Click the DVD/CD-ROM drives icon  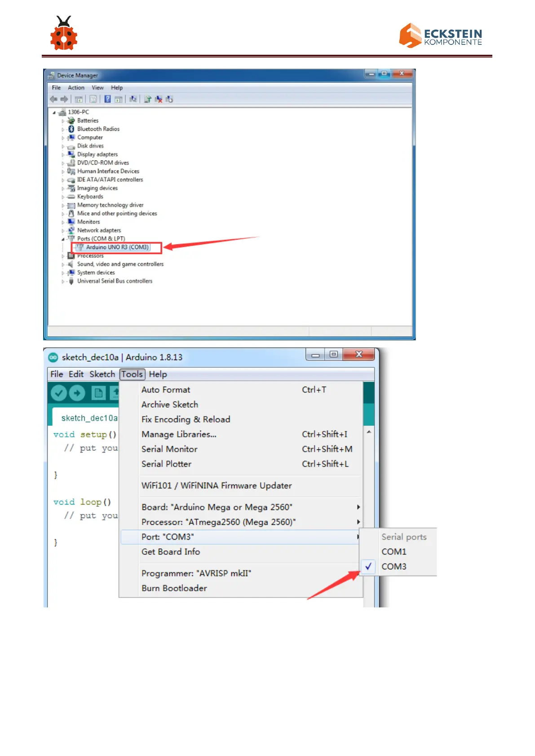click(71, 163)
